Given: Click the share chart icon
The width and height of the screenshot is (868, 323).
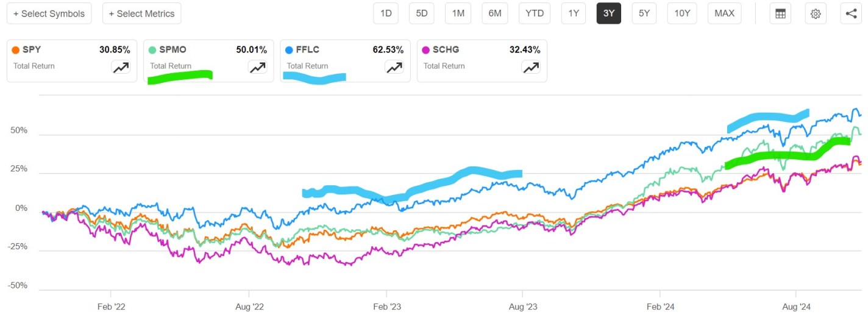Looking at the screenshot, I should click(x=851, y=13).
